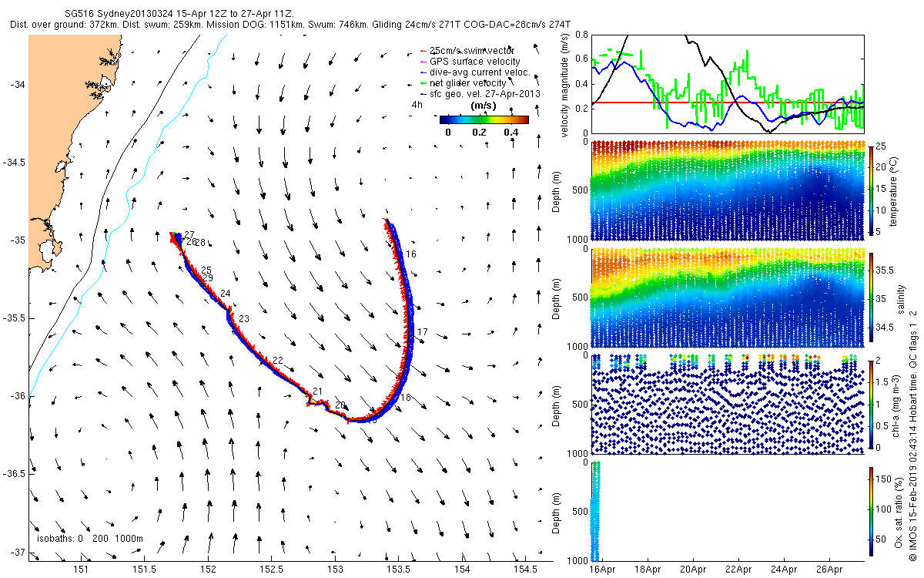Image resolution: width=924 pixels, height=578 pixels.
Task: Click the '35.5' tick on the salinity colorbar
Action: tap(885, 271)
